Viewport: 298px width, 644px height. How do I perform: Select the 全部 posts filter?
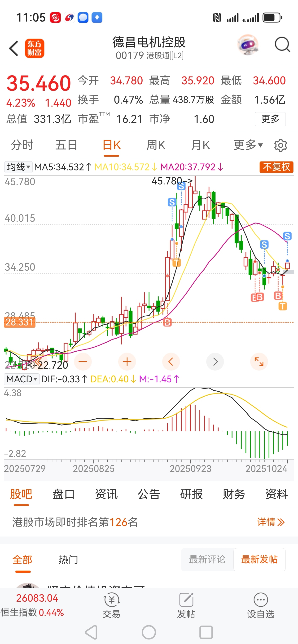[22, 560]
